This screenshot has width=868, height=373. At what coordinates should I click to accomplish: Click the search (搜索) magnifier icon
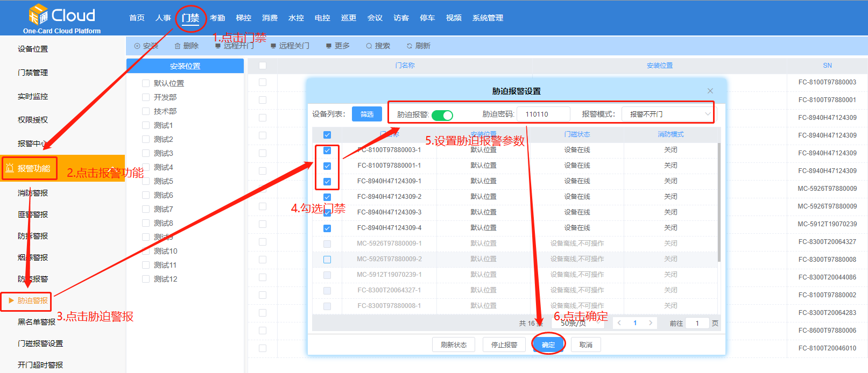pos(369,46)
